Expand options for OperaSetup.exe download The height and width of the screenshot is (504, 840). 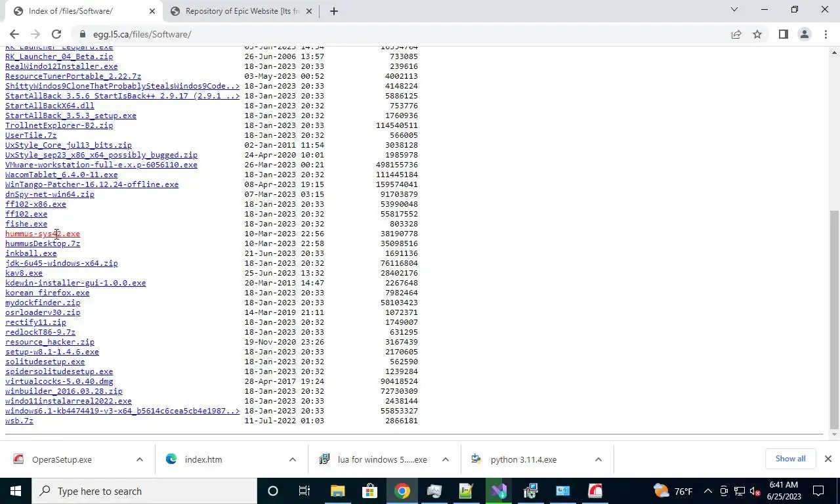[x=139, y=459]
